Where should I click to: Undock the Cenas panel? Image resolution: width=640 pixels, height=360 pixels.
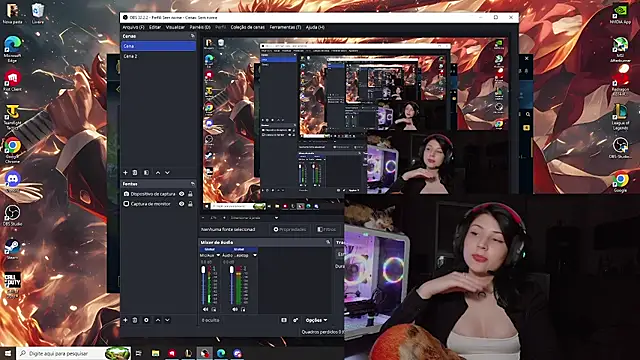point(193,36)
